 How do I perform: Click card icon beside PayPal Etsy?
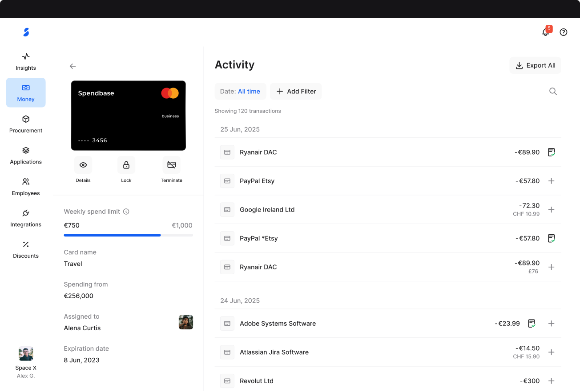[x=227, y=181]
